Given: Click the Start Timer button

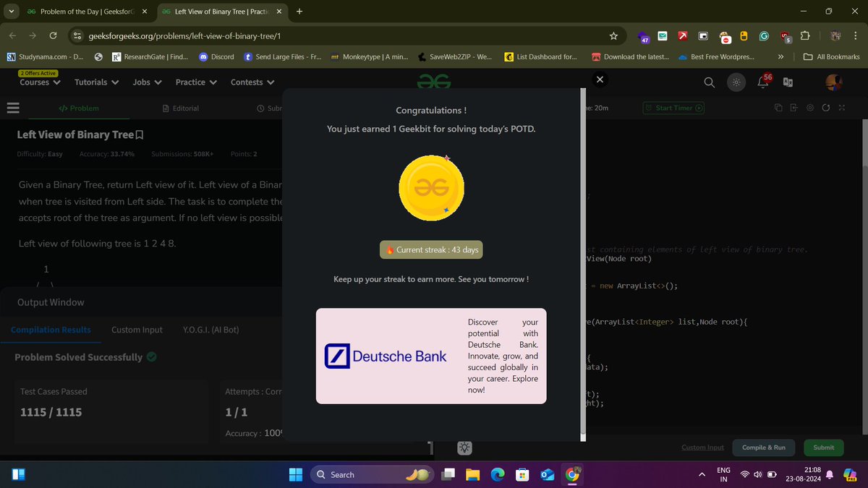Looking at the screenshot, I should (x=674, y=108).
